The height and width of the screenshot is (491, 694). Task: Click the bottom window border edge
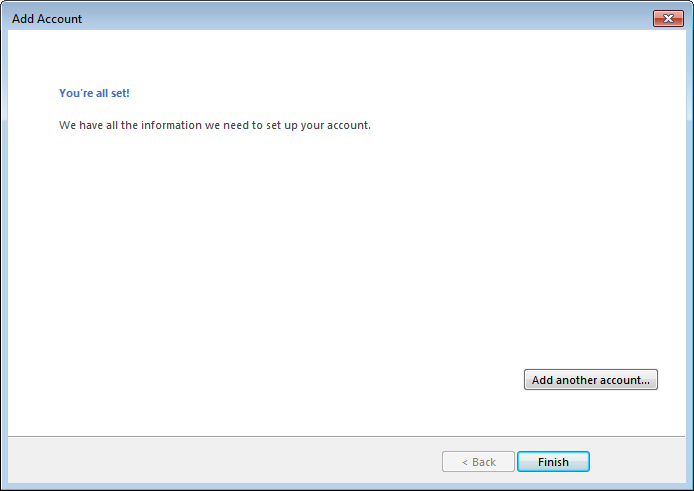click(346, 487)
